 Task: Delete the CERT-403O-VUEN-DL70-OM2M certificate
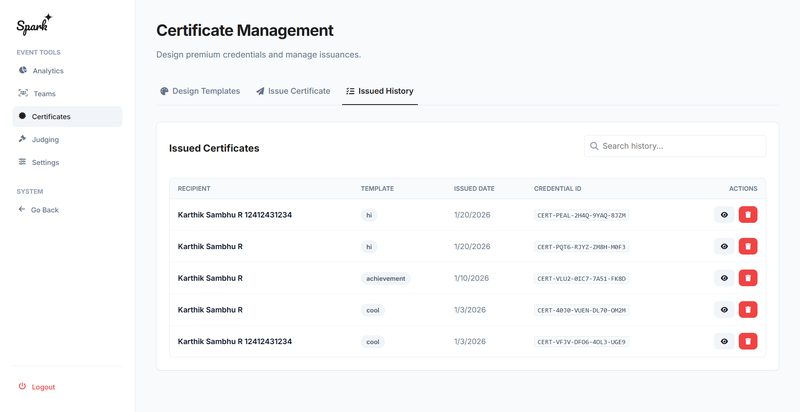point(748,310)
